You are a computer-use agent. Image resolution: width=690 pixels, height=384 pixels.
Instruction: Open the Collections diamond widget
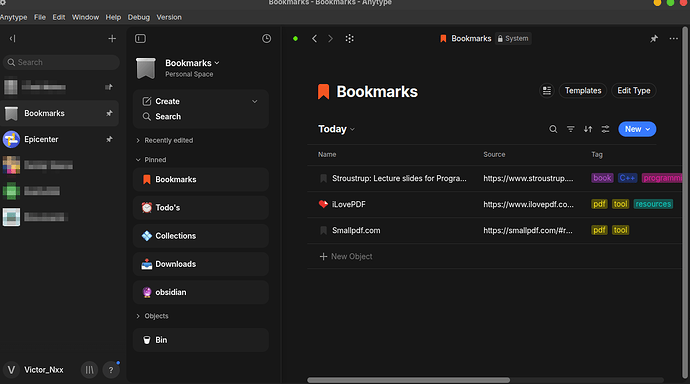[201, 236]
